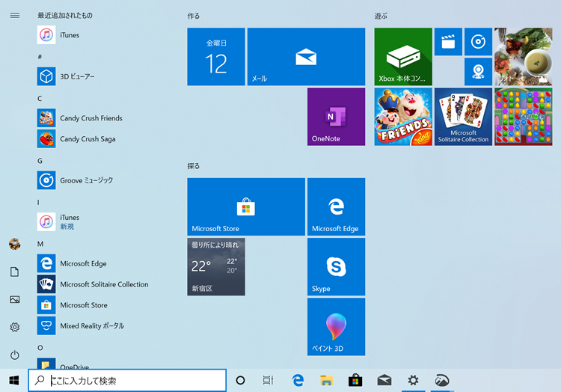Viewport: 561px width, 392px height.
Task: Open Settings gear in Start sidebar
Action: (x=15, y=327)
